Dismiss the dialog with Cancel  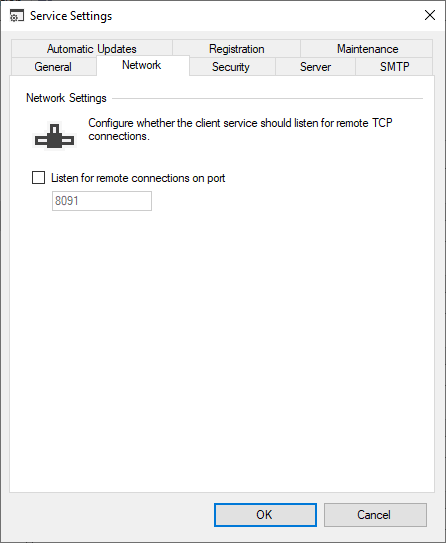click(x=375, y=515)
